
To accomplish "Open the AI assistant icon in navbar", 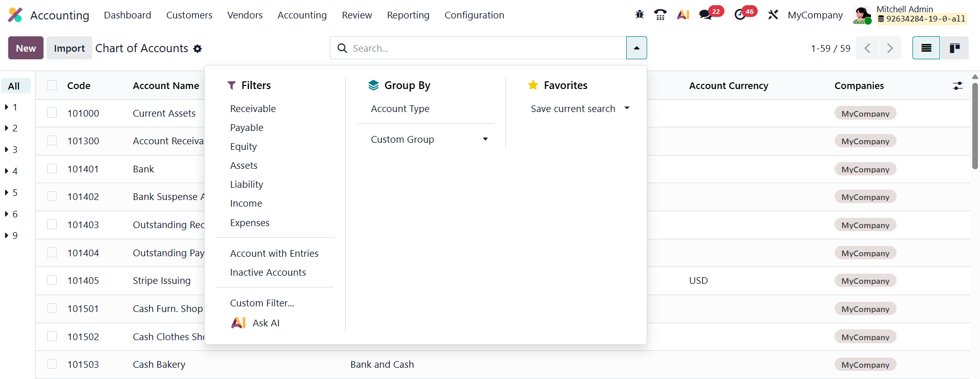I will click(683, 15).
